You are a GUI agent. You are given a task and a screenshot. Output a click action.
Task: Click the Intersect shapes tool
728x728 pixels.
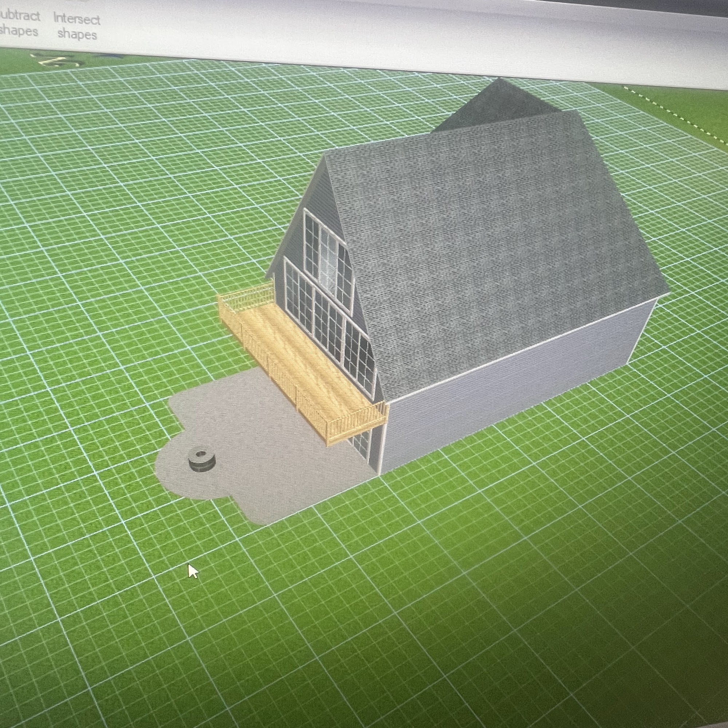point(77,26)
